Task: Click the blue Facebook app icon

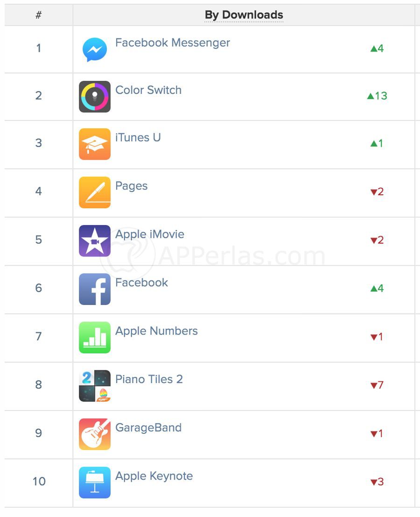Action: (95, 289)
